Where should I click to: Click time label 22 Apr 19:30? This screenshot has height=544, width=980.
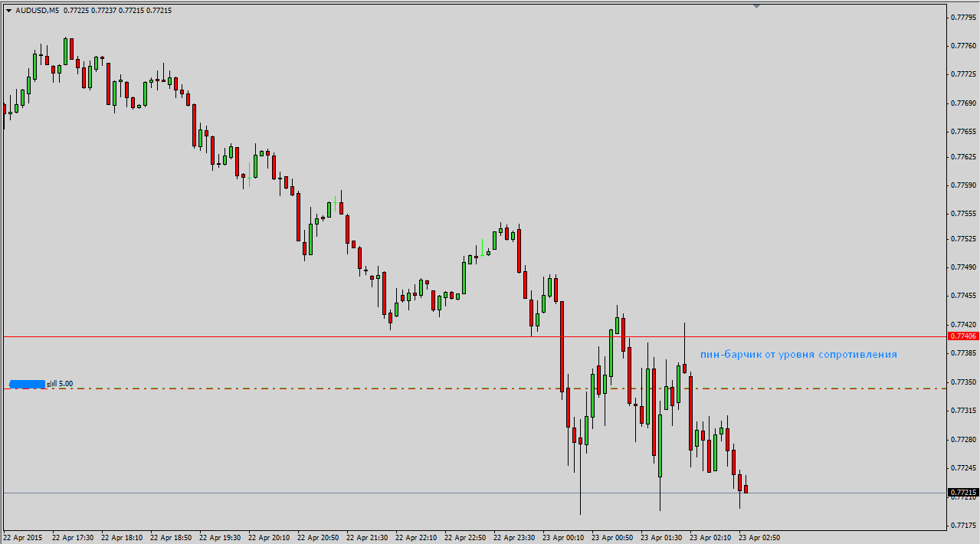tap(220, 538)
